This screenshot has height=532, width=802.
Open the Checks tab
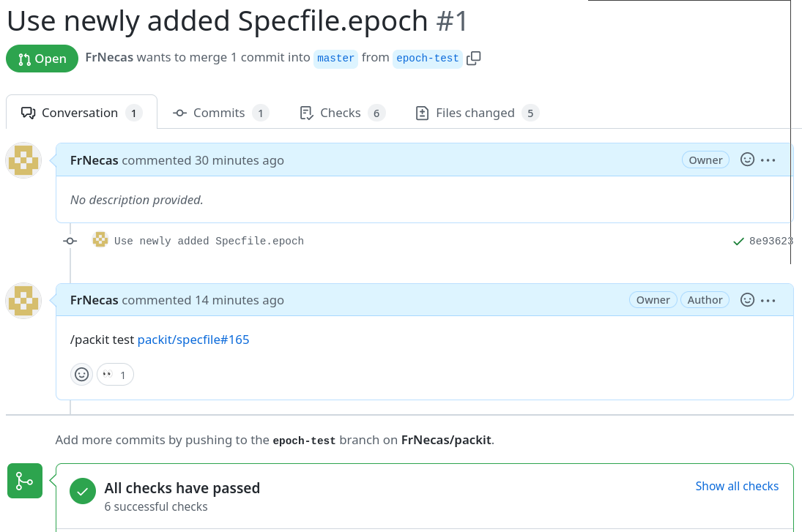(x=341, y=113)
